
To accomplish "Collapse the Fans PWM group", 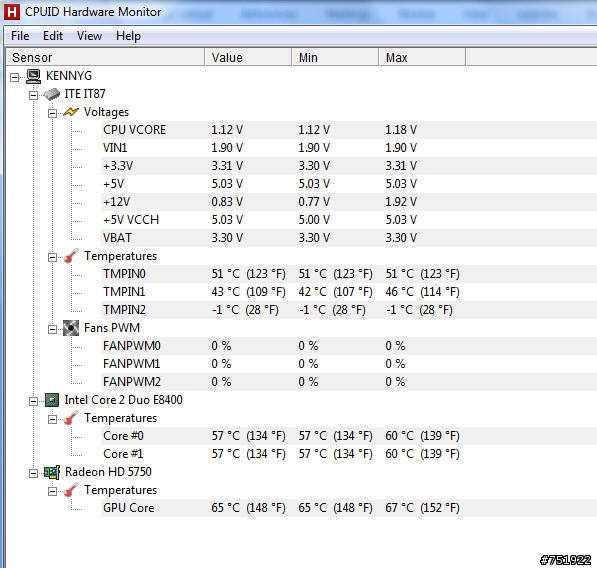I will pyautogui.click(x=53, y=329).
